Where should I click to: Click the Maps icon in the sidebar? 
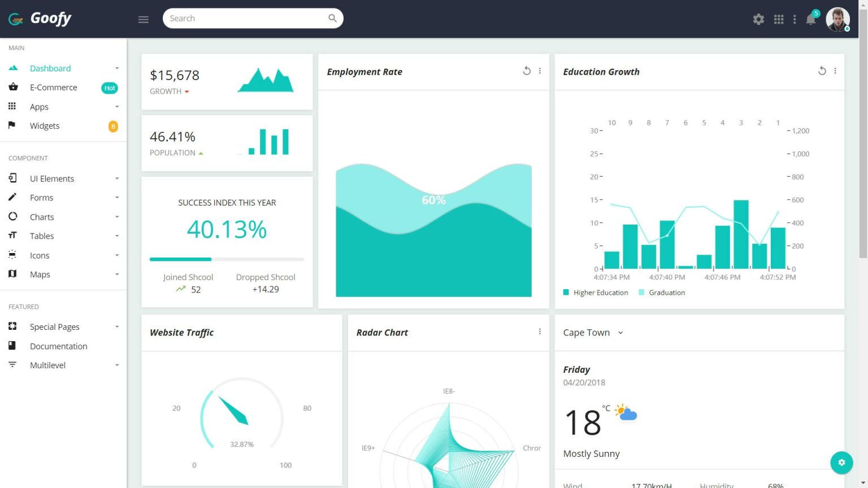pyautogui.click(x=12, y=274)
